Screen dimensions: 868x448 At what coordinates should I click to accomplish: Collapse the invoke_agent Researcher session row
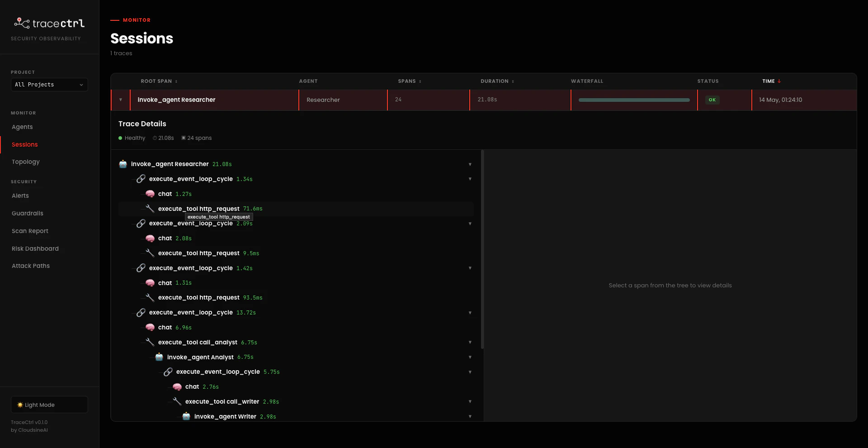coord(121,100)
